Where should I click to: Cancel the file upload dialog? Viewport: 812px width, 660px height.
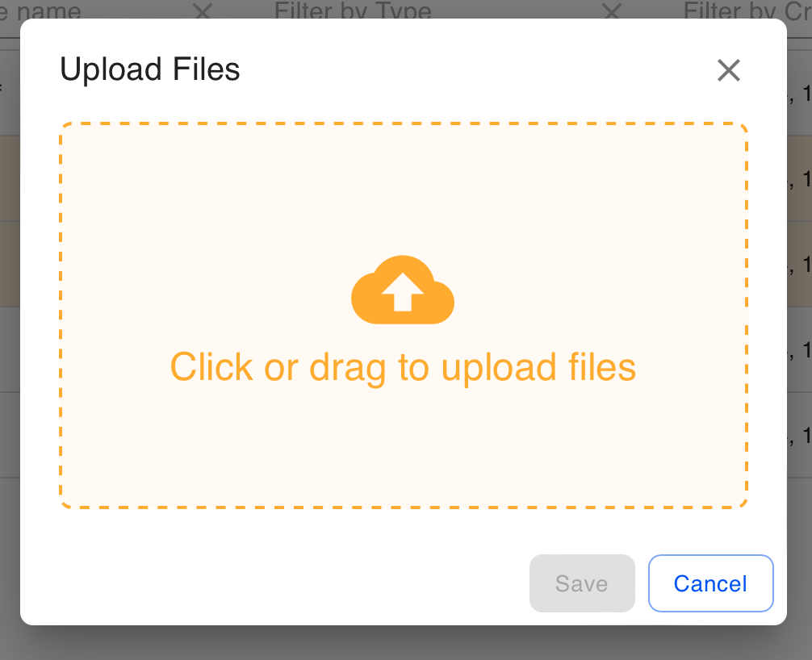[x=710, y=583]
